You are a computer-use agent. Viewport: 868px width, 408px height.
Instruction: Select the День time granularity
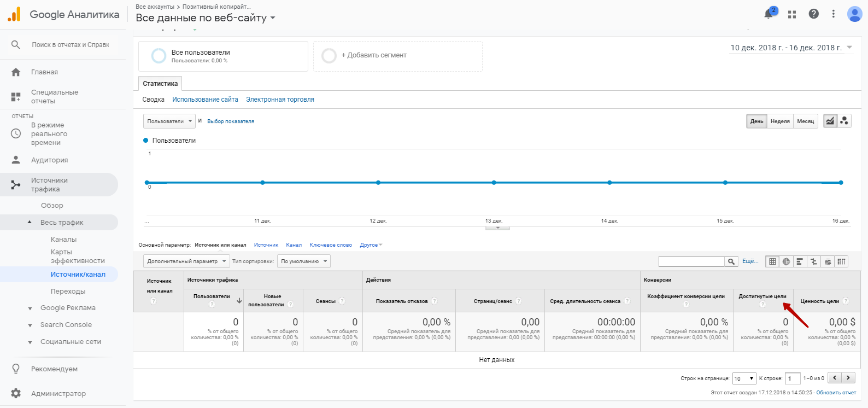coord(756,121)
